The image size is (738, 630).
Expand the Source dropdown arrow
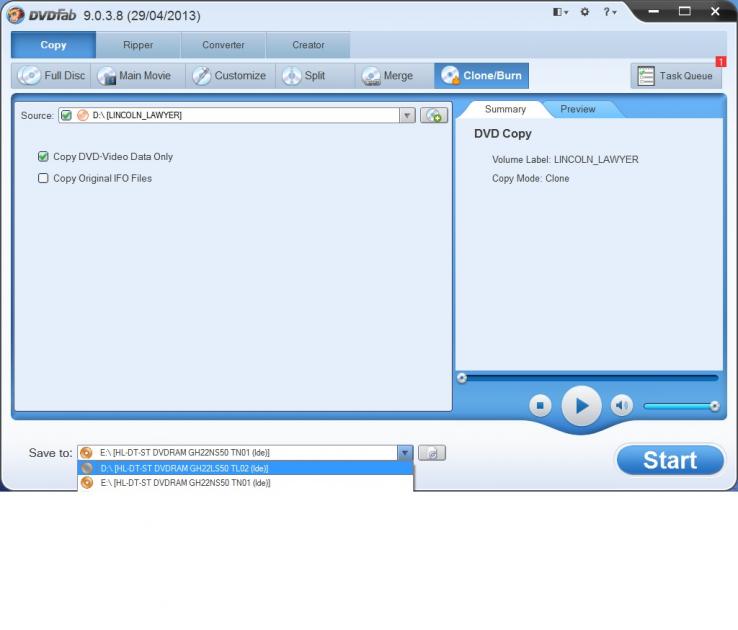tap(407, 115)
